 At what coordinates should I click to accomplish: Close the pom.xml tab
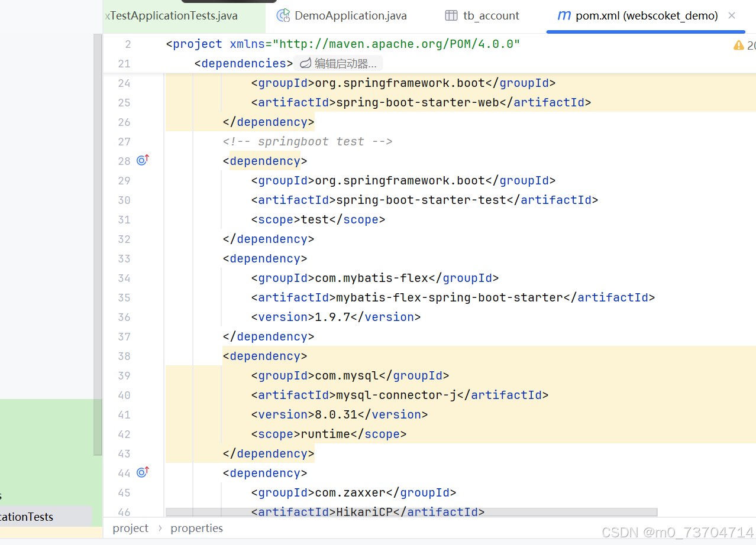click(x=732, y=16)
